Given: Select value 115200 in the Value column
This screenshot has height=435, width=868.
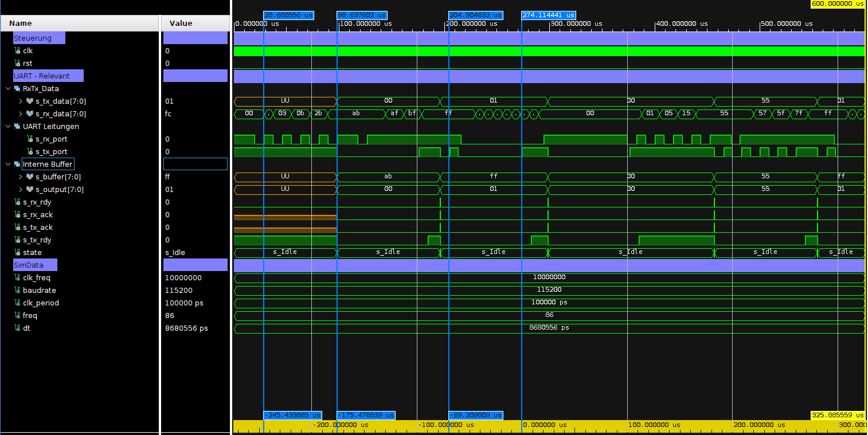Looking at the screenshot, I should tap(179, 291).
